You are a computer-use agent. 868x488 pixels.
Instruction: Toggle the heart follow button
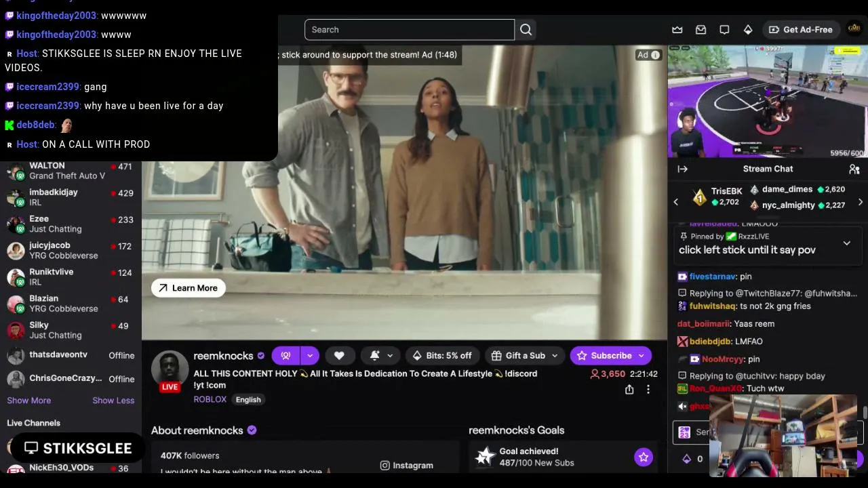339,356
